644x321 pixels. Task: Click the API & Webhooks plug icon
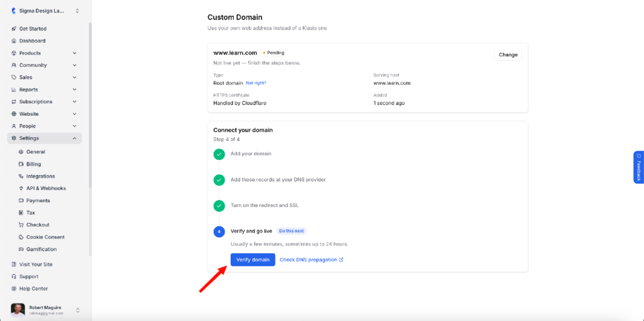(21, 188)
